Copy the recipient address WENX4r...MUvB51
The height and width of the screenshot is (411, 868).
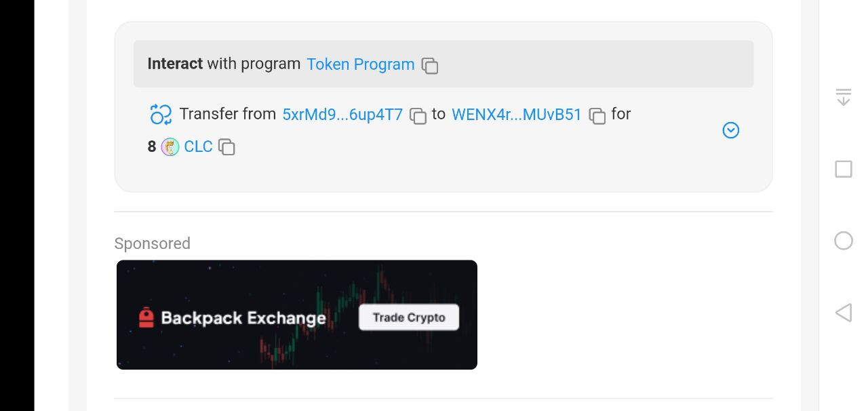coord(597,116)
